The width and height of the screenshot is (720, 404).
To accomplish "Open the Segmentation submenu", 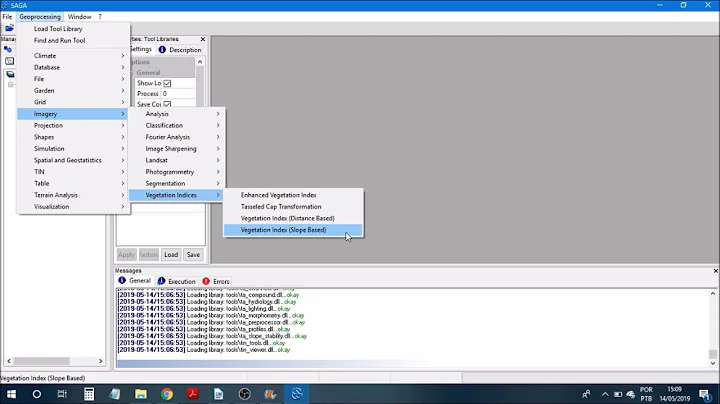I will pyautogui.click(x=176, y=183).
